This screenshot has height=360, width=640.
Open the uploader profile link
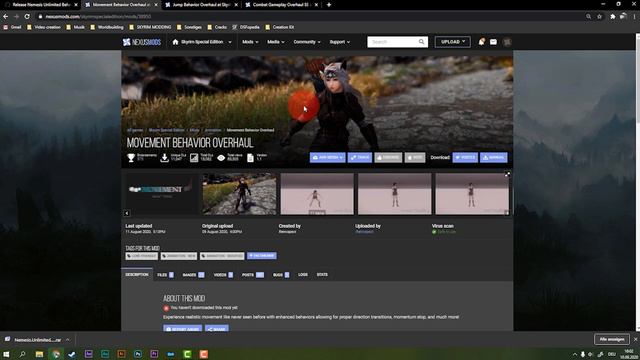click(364, 232)
